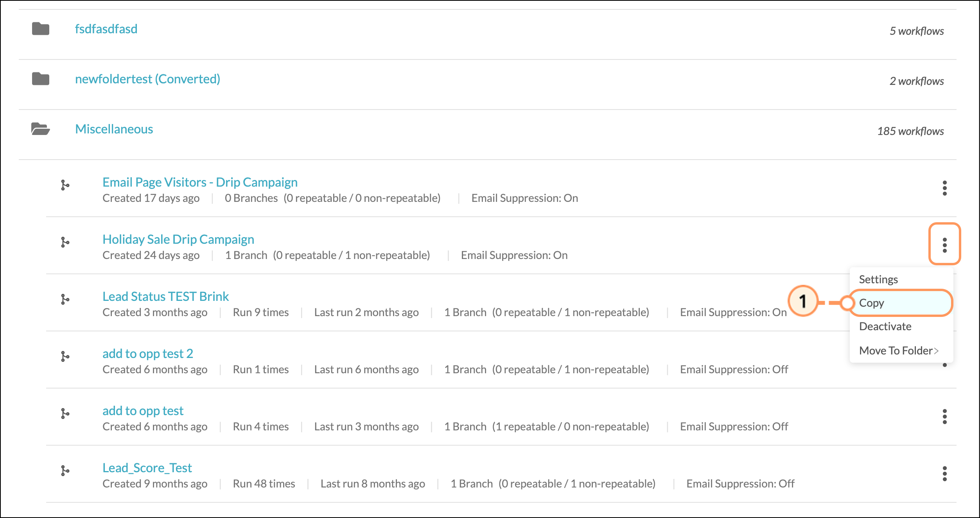Click 'Created 17 days ago' text
The width and height of the screenshot is (980, 518).
(x=151, y=198)
